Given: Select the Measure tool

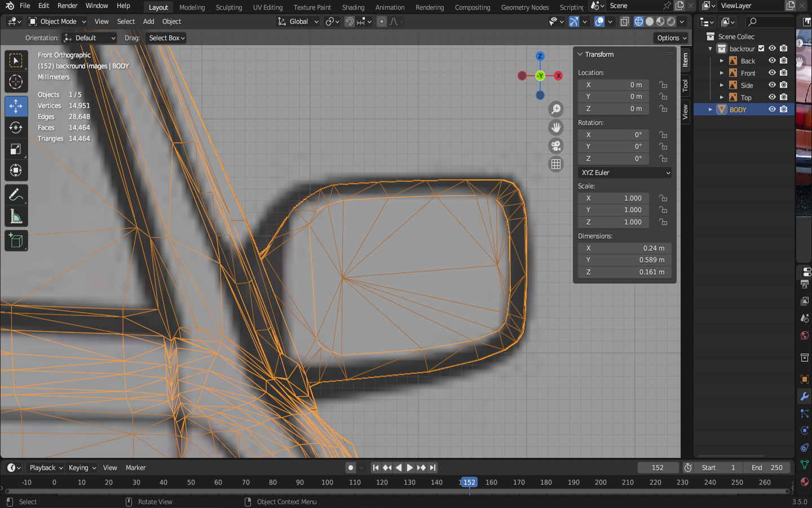Looking at the screenshot, I should [x=16, y=217].
